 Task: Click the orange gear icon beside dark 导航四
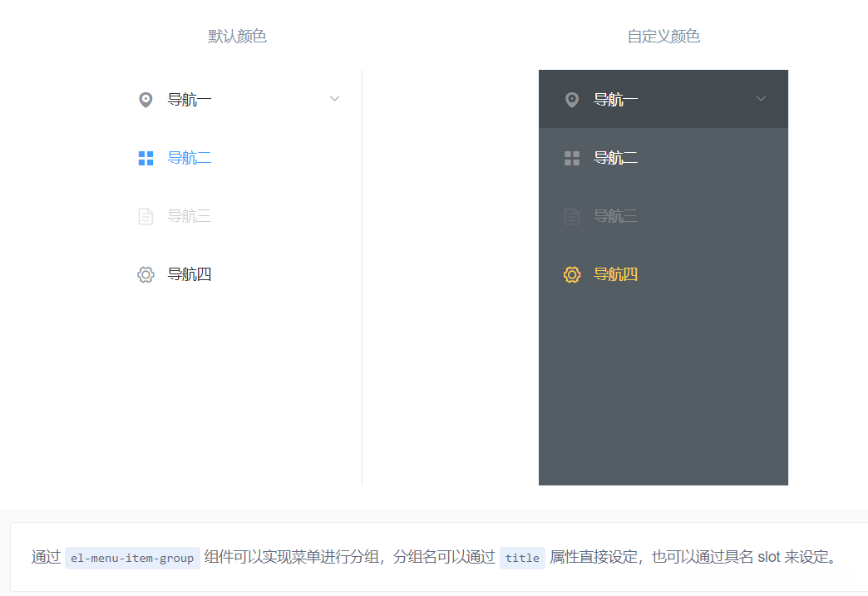571,273
